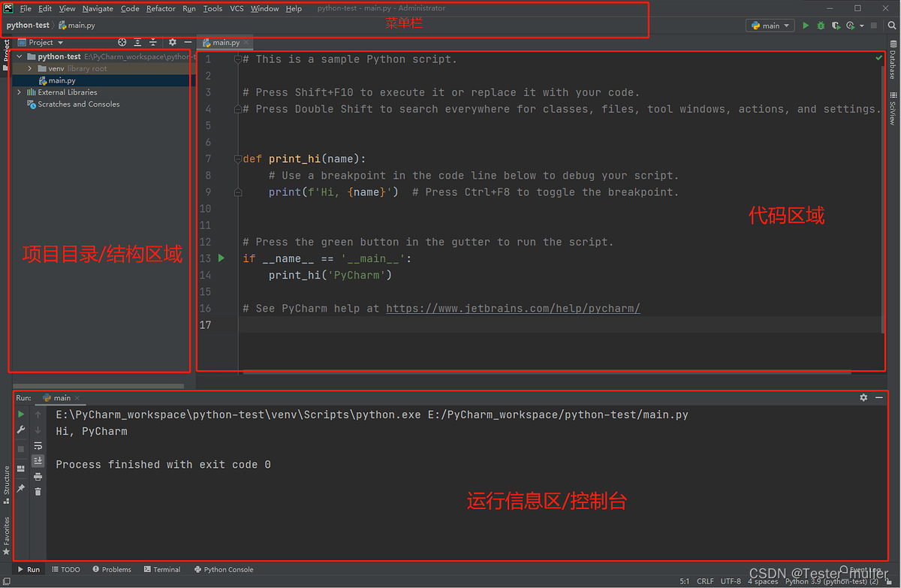Click the up arrow in Run console

click(x=38, y=414)
